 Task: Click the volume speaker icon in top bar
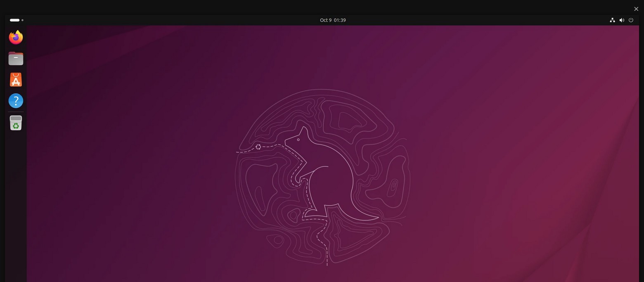click(x=622, y=20)
